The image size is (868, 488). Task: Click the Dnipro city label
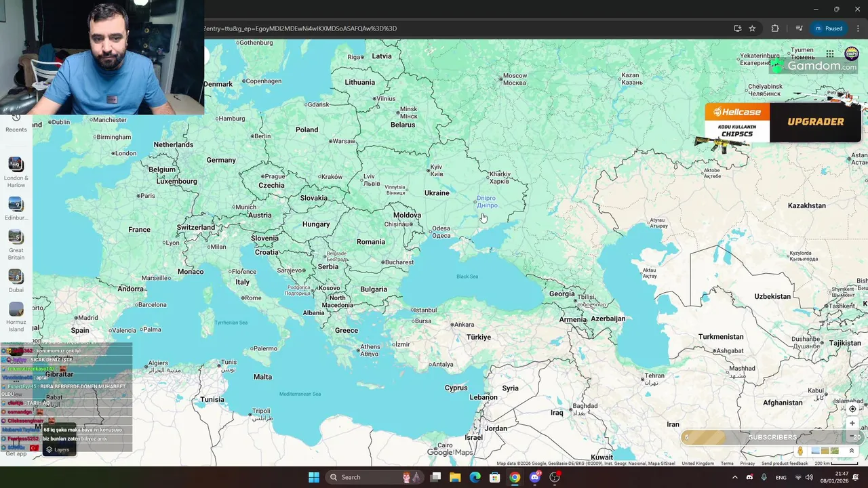(x=487, y=201)
